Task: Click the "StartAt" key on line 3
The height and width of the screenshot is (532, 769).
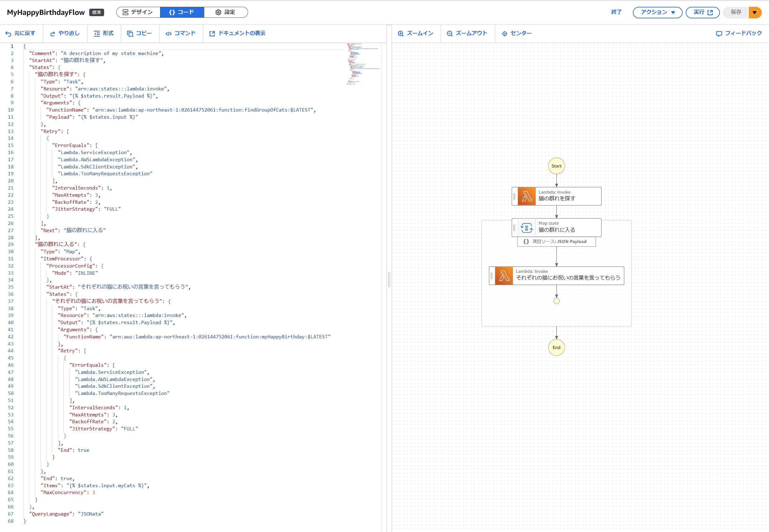Action: click(42, 60)
